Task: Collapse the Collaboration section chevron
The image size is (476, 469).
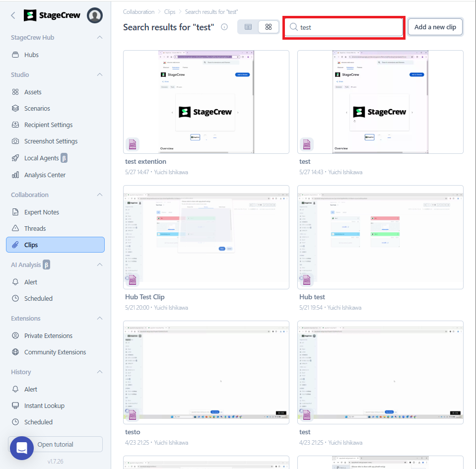Action: tap(99, 195)
